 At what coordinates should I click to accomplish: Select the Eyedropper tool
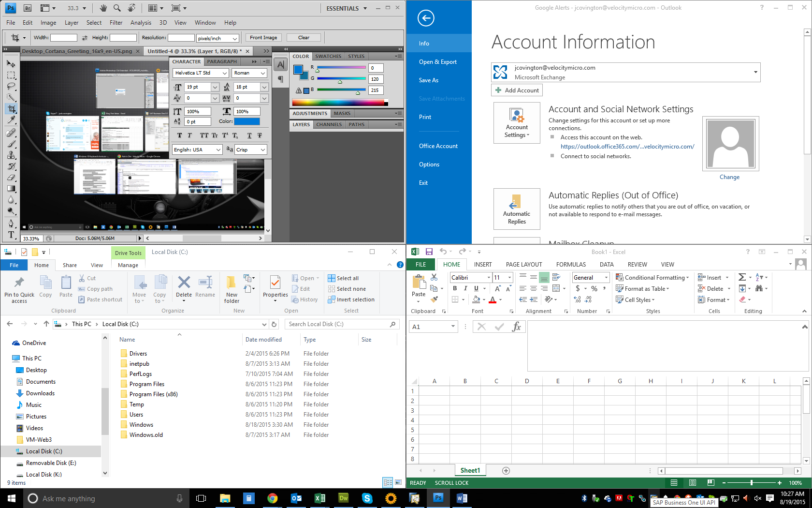click(x=11, y=120)
